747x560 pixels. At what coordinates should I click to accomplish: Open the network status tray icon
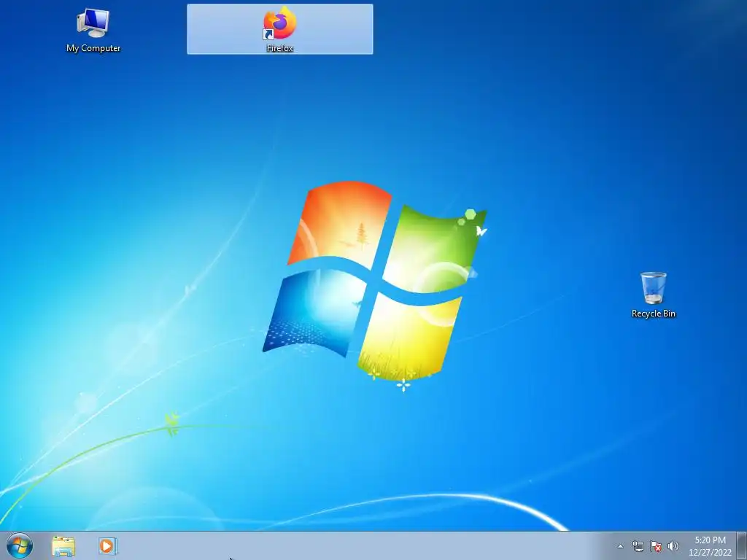(x=638, y=546)
